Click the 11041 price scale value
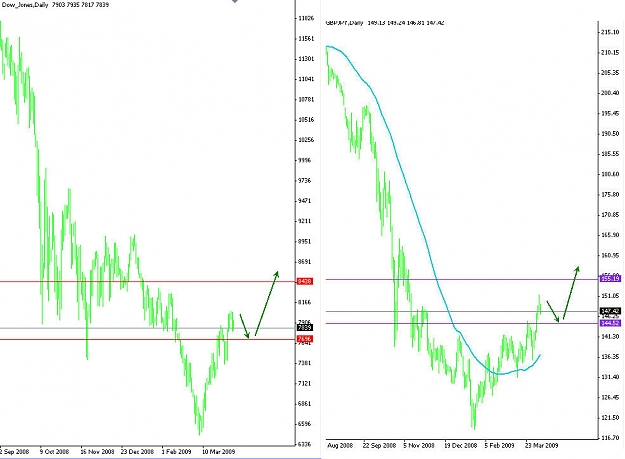 point(306,79)
